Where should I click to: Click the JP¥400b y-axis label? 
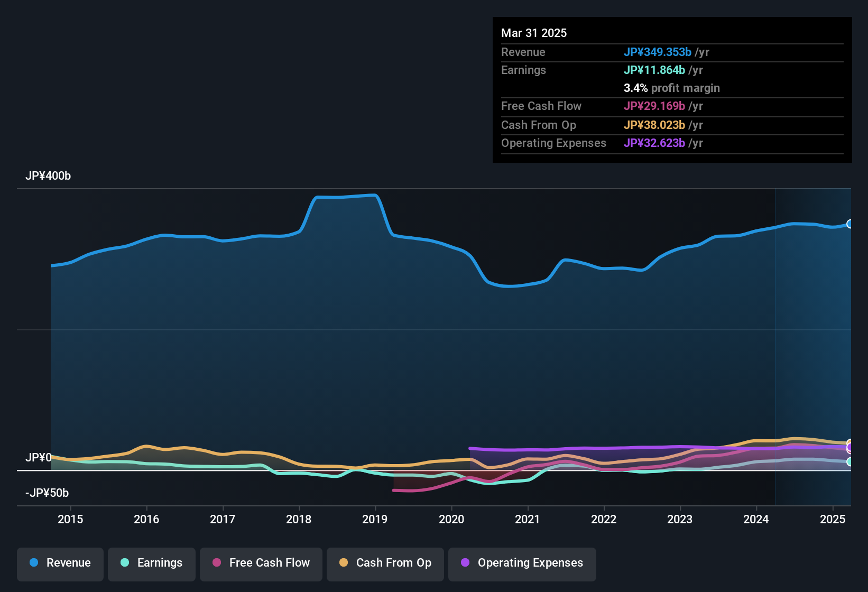pos(48,176)
